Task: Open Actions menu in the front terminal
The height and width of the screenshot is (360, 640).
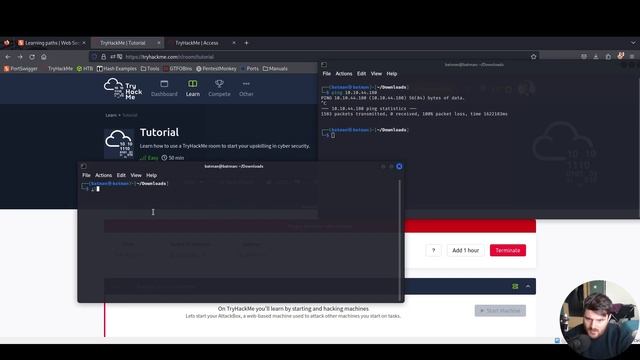Action: click(103, 175)
